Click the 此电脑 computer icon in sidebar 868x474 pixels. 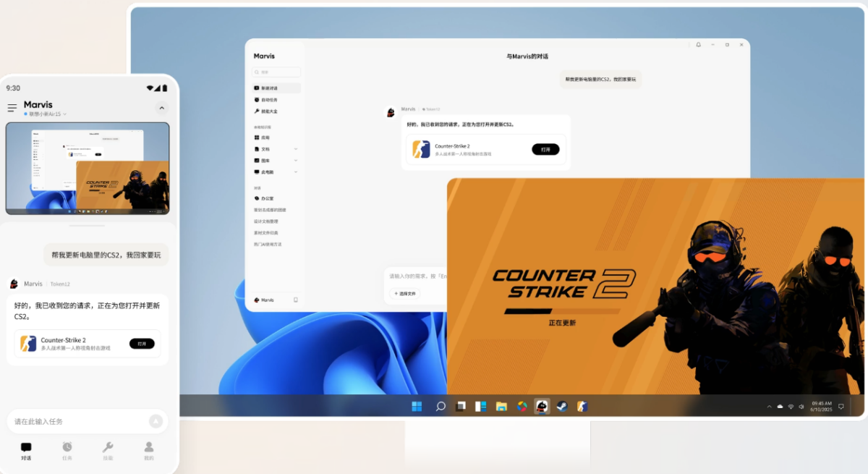pos(257,172)
